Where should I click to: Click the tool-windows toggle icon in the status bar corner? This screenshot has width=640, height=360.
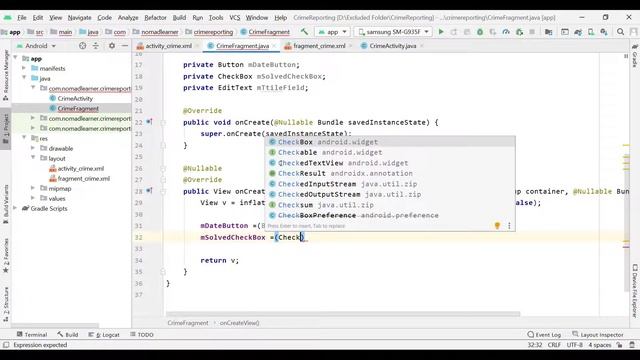6,345
